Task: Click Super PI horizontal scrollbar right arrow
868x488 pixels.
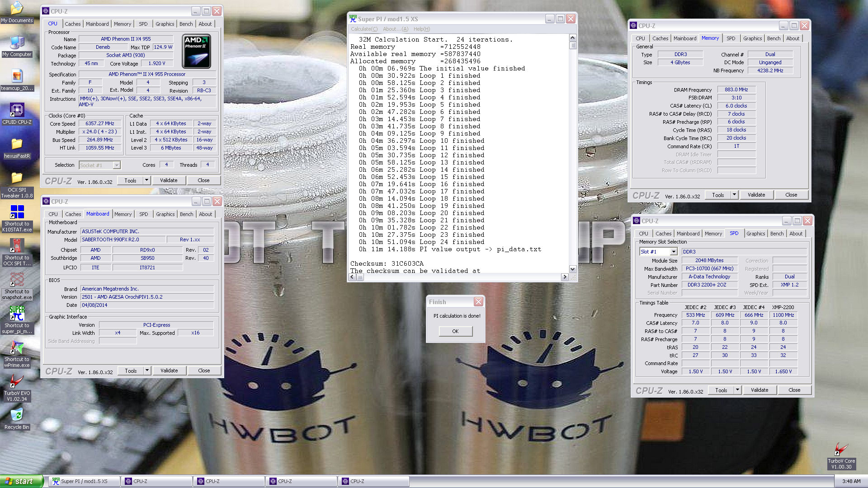Action: (x=565, y=277)
